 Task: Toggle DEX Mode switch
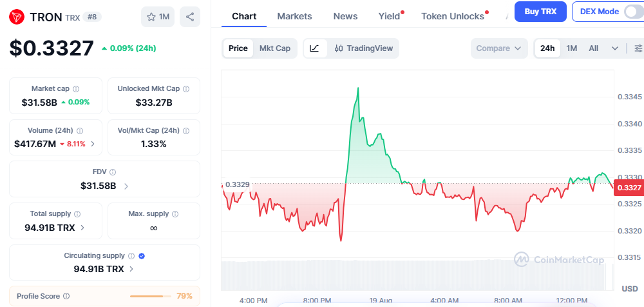coord(634,12)
